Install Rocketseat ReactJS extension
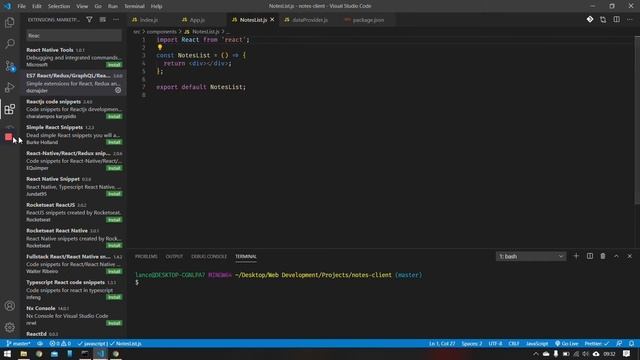The image size is (640, 360). click(x=114, y=220)
